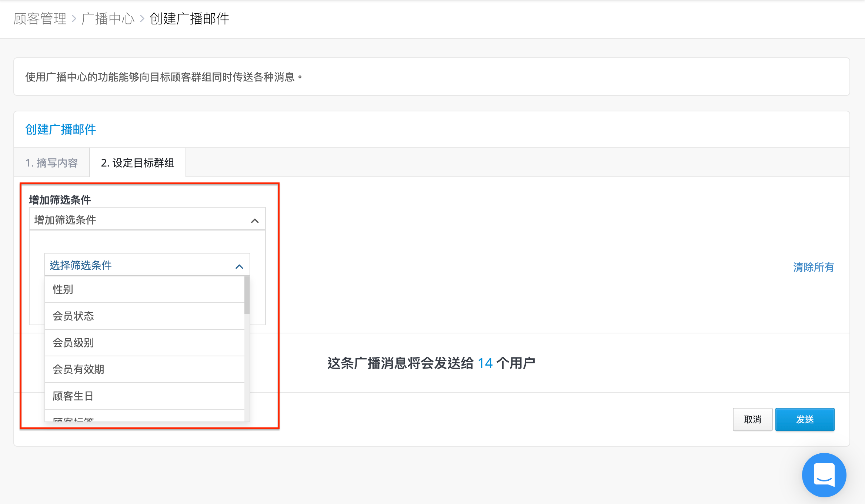This screenshot has width=865, height=504.
Task: Choose 会员状态 filter option
Action: tap(145, 316)
